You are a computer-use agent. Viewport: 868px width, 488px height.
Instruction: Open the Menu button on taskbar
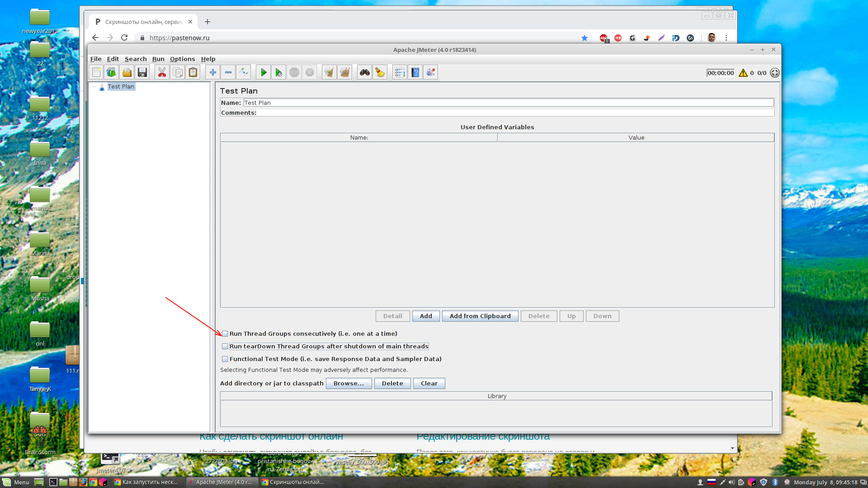16,482
